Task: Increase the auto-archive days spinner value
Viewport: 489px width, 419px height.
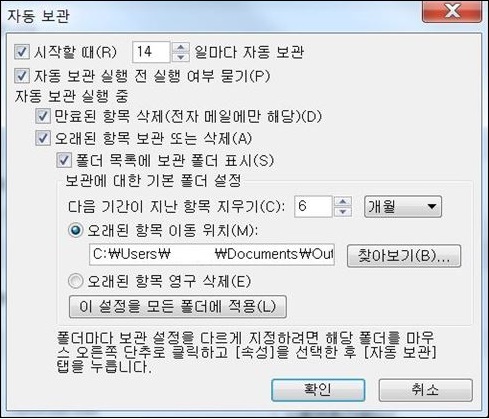Action: tap(180, 48)
